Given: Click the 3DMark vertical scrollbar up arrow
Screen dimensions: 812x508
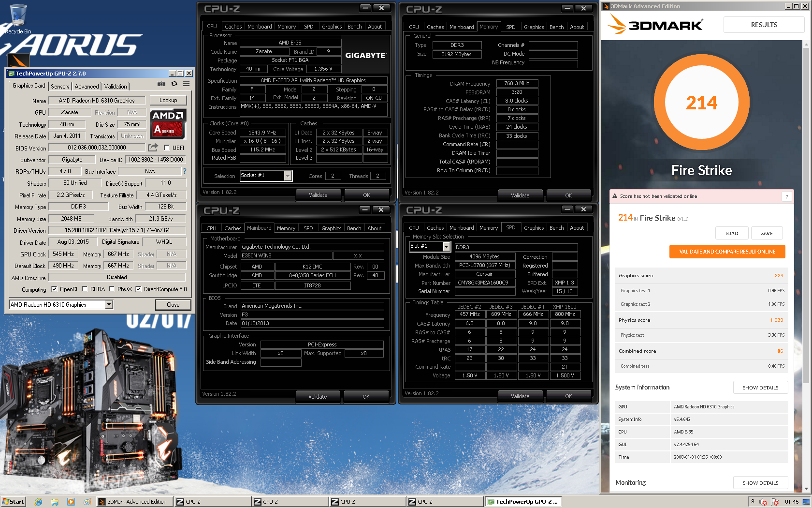Looking at the screenshot, I should 806,45.
